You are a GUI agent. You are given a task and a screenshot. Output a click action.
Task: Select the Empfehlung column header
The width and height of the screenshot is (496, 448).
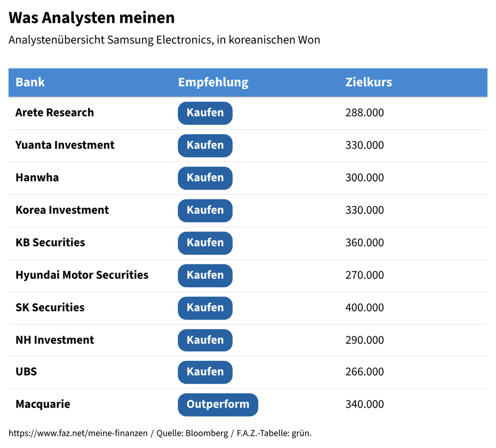click(213, 82)
